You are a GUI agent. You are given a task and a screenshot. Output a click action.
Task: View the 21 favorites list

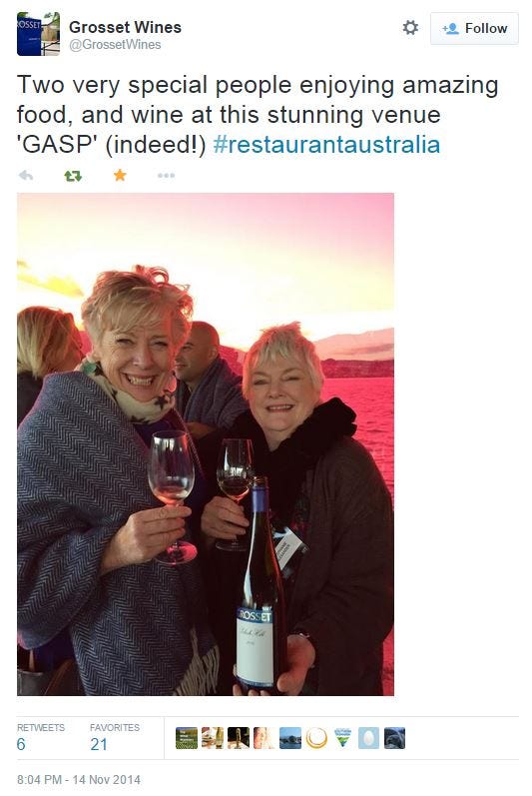point(115,738)
